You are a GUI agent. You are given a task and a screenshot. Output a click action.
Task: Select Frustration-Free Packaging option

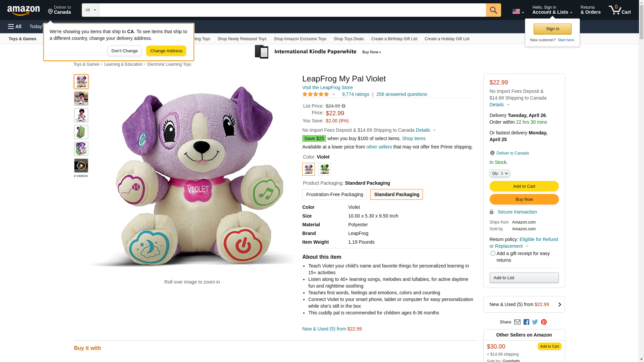334,194
